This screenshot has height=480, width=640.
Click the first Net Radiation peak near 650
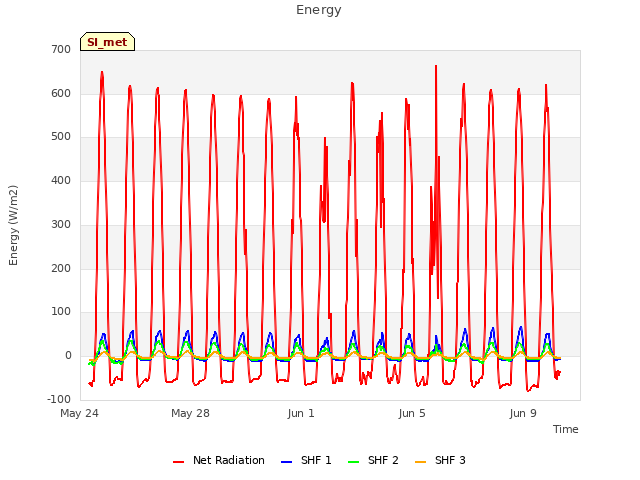[x=102, y=73]
